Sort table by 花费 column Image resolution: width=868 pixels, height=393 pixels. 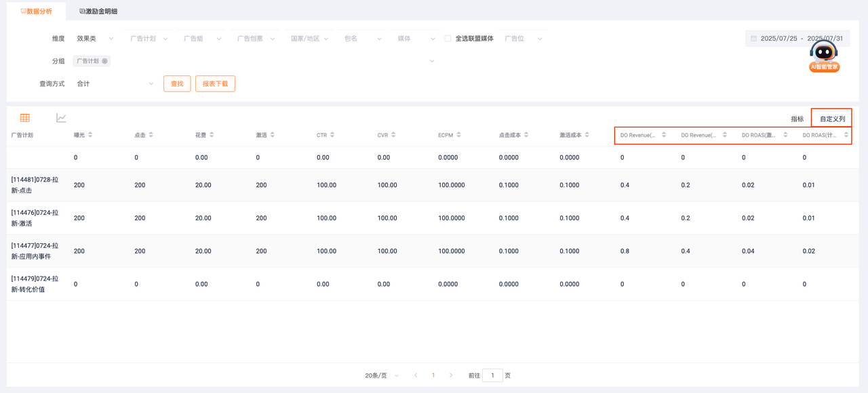pyautogui.click(x=212, y=135)
